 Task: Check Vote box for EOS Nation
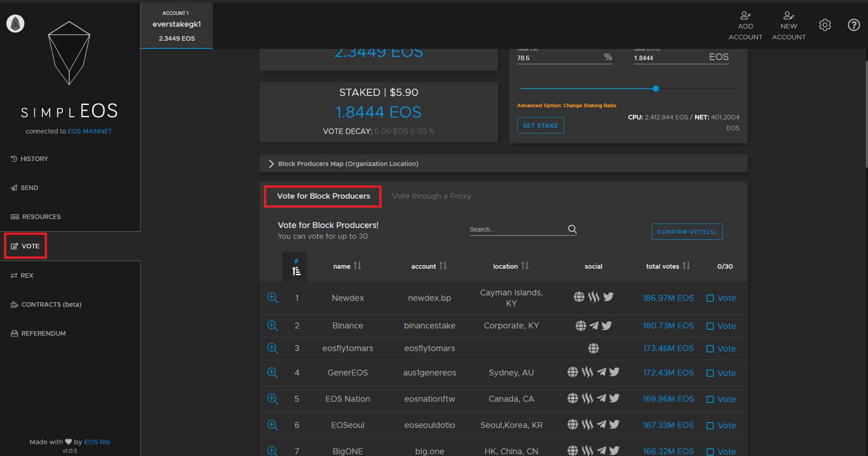coord(710,399)
